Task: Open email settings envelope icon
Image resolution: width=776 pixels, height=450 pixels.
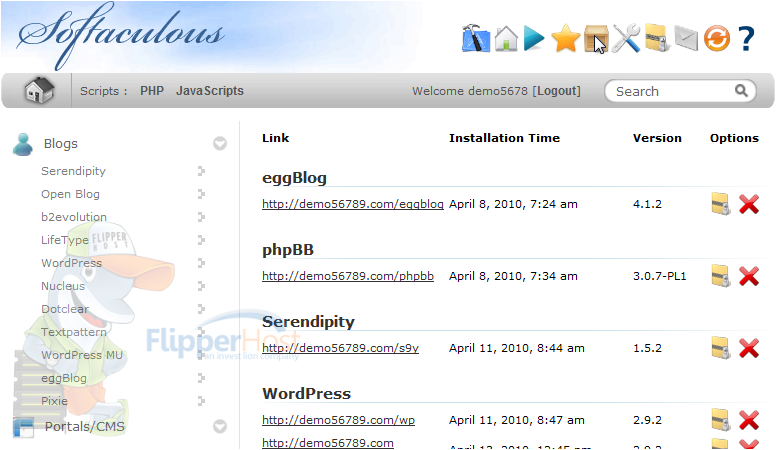Action: pos(686,39)
